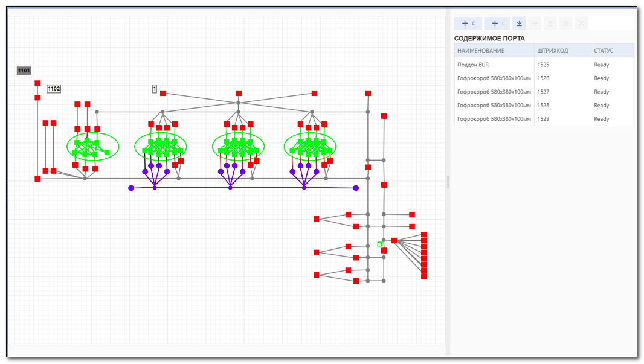Select the small green outlined square node
Screen dimensions: 644x364
pyautogui.click(x=379, y=244)
